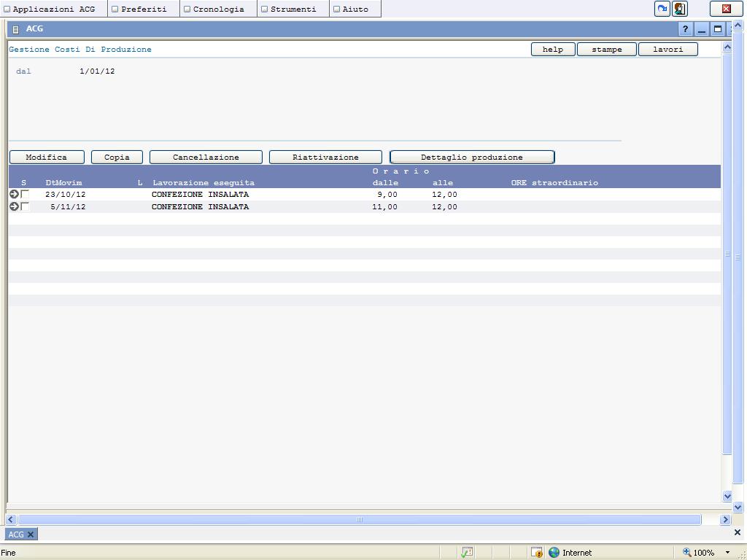Select the checkbox for the 5/11/12 row
This screenshot has width=747, height=560.
pyautogui.click(x=26, y=207)
